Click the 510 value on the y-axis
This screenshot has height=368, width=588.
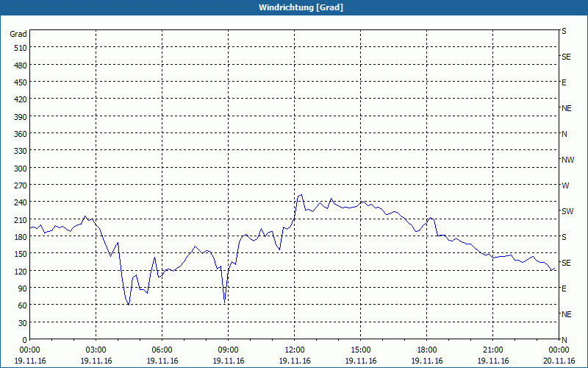pyautogui.click(x=21, y=48)
